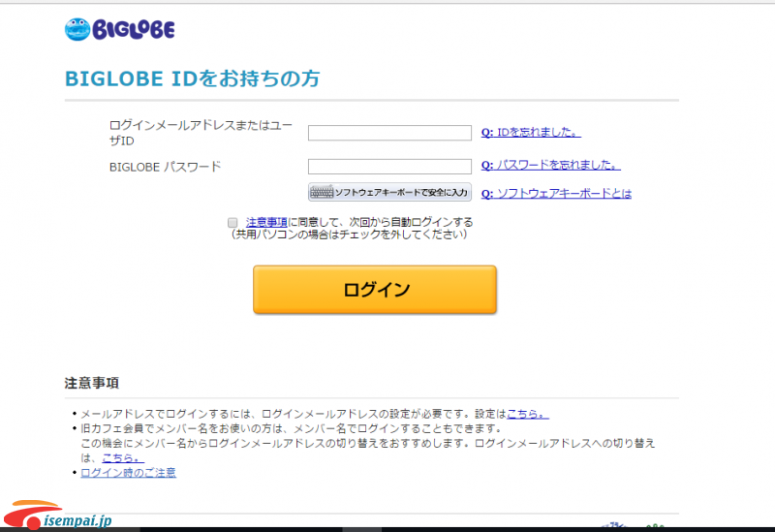Click the 'BIGLOBE IDをお持ちの方' heading
The height and width of the screenshot is (532, 775).
(x=192, y=78)
